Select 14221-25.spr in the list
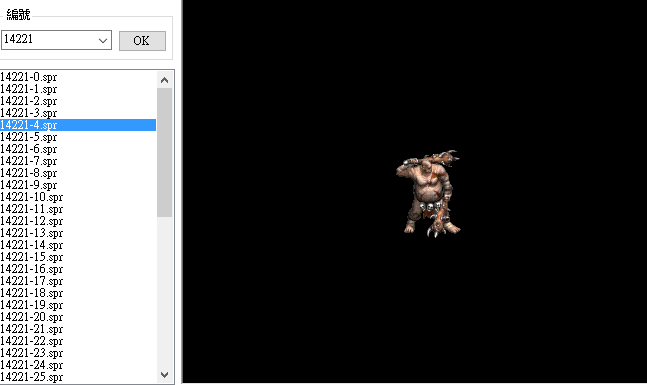 78,377
